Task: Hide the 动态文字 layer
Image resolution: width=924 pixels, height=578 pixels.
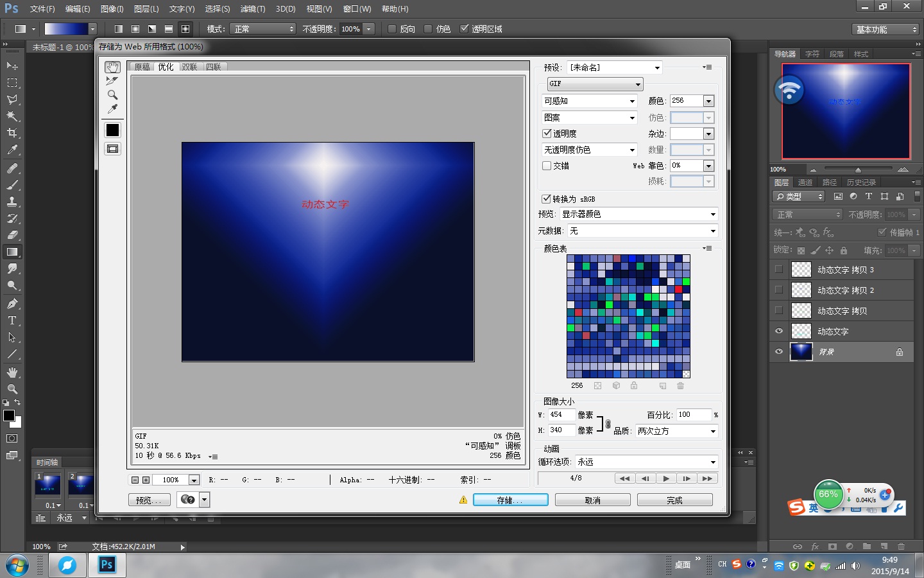Action: (x=779, y=331)
